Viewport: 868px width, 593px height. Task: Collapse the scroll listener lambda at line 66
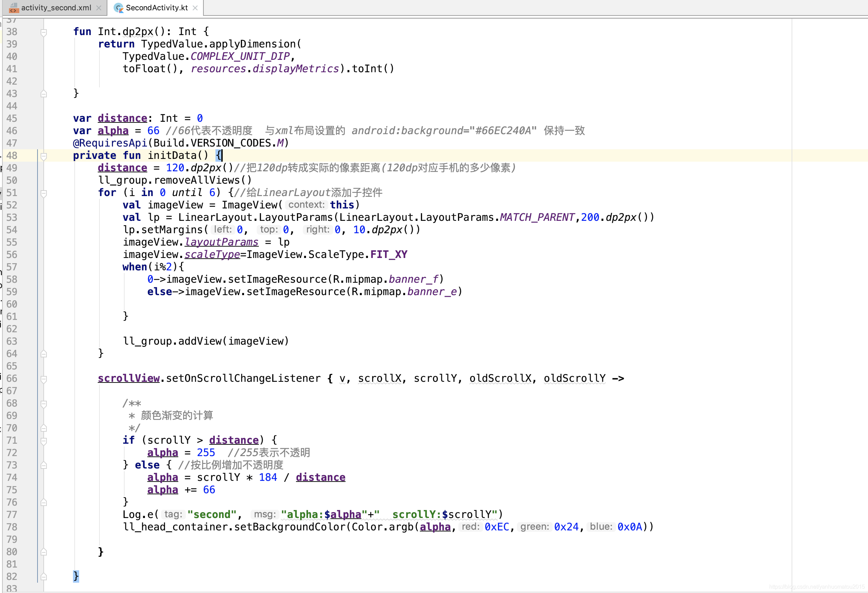tap(44, 379)
